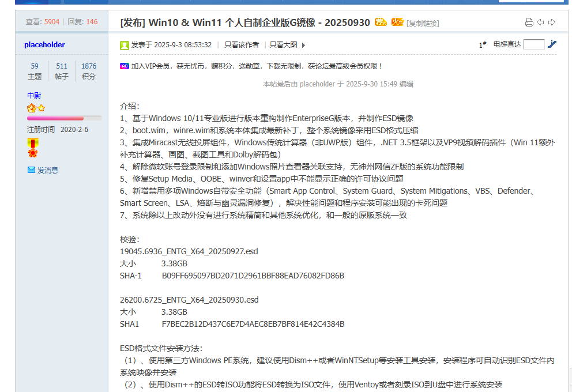Viewport: 572px width, 392px height.
Task: Click the elevator jump icon
Action: pos(552,44)
